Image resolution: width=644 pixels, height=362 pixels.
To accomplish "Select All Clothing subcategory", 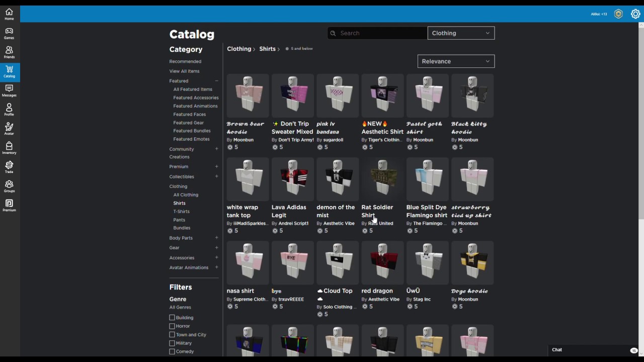I will (186, 195).
